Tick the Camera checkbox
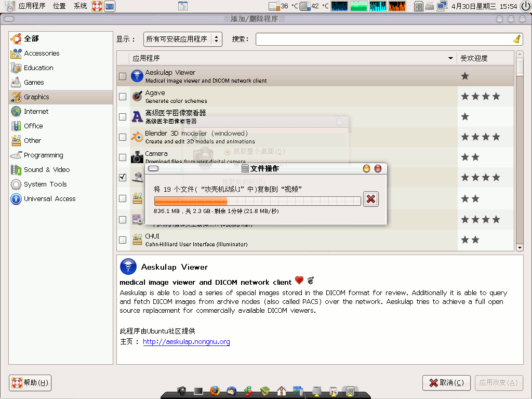 point(123,157)
